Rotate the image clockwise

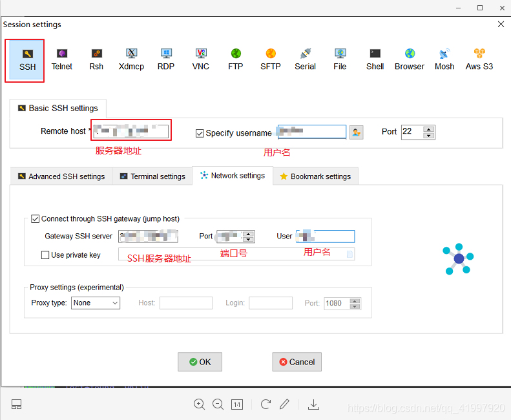(x=266, y=404)
